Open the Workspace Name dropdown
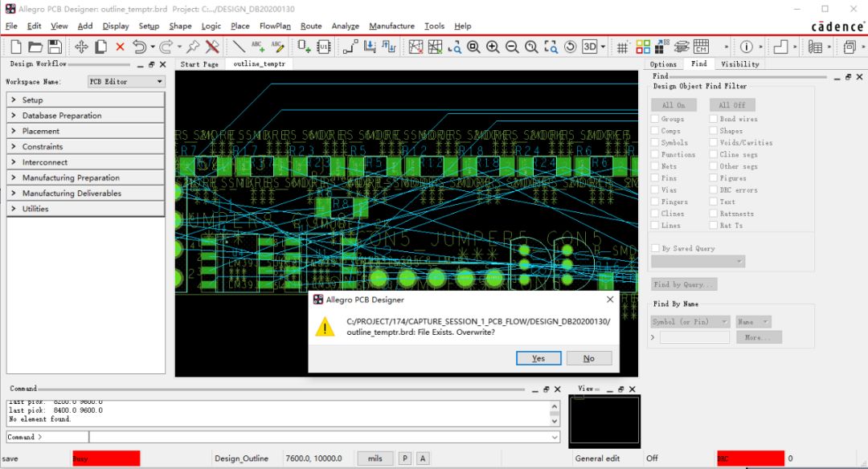This screenshot has width=868, height=469. [126, 82]
